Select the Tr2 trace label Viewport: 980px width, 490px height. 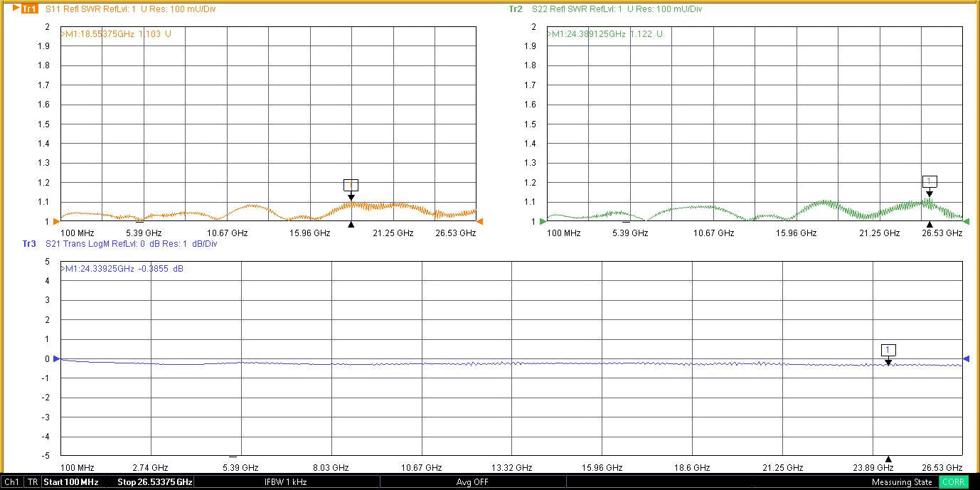point(516,9)
